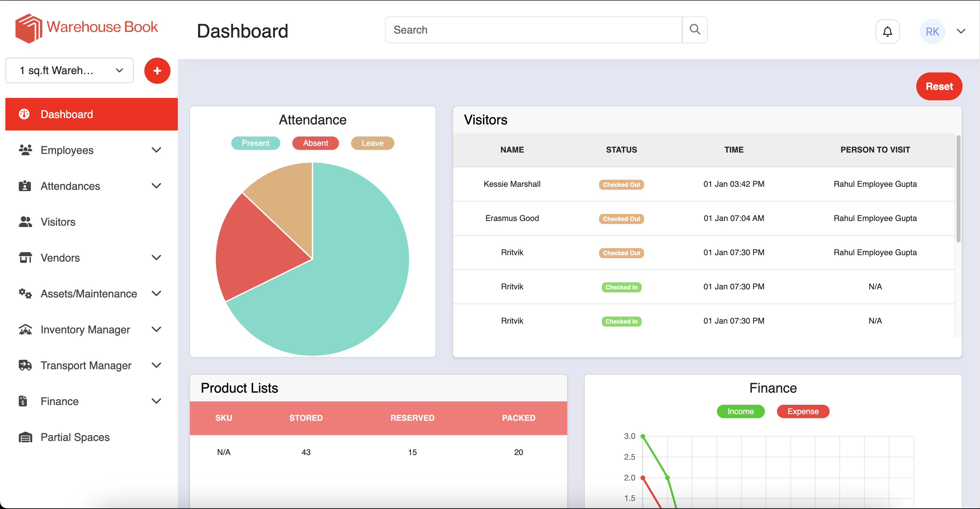This screenshot has width=980, height=509.
Task: Open the user profile dropdown arrow
Action: (961, 32)
